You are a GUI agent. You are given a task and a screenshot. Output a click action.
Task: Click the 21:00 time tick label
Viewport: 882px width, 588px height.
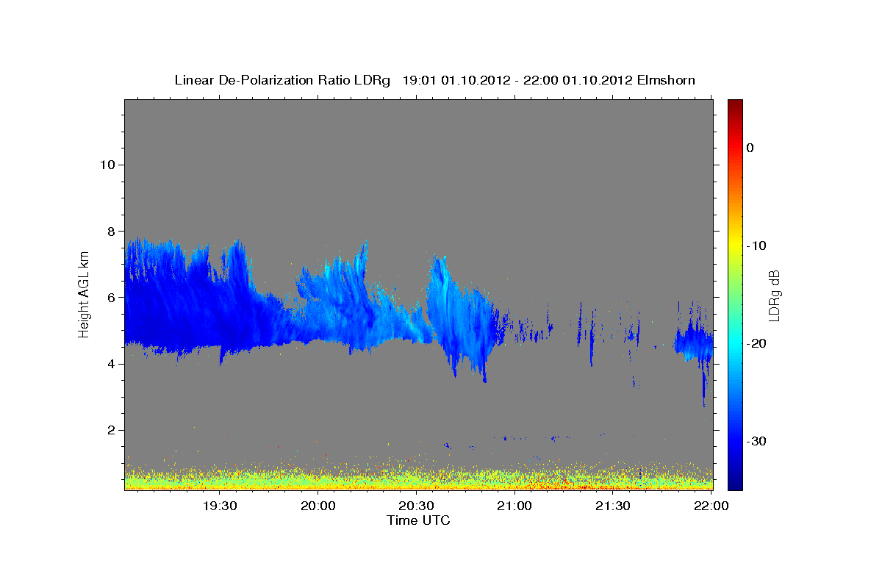pyautogui.click(x=514, y=506)
